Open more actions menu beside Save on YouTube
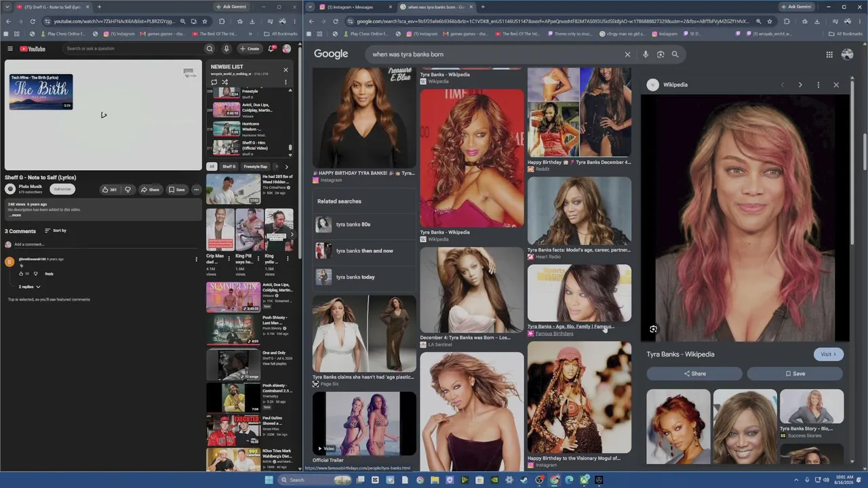Screen dimensions: 868x488 [x=196, y=190]
